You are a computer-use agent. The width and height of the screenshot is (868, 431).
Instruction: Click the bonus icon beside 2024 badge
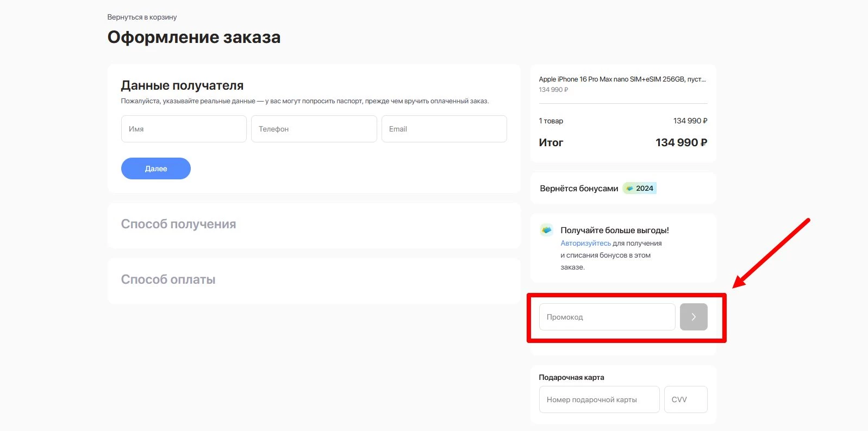pos(629,189)
